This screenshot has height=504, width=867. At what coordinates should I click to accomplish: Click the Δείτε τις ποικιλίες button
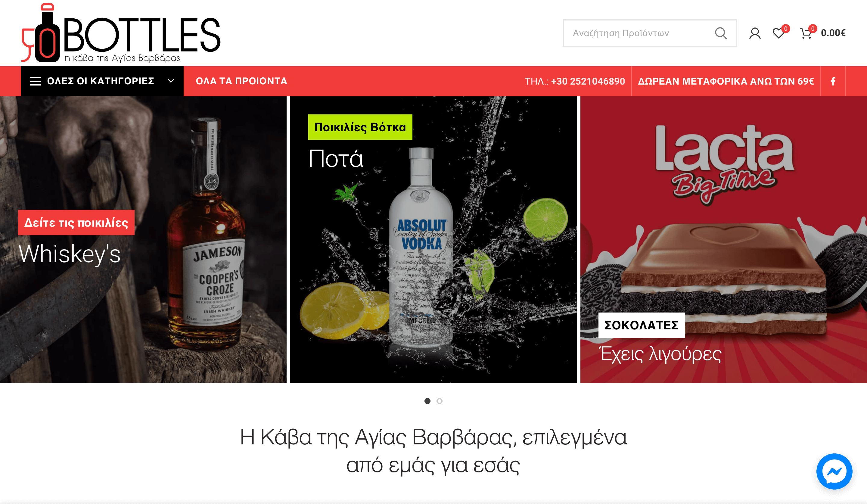point(76,222)
